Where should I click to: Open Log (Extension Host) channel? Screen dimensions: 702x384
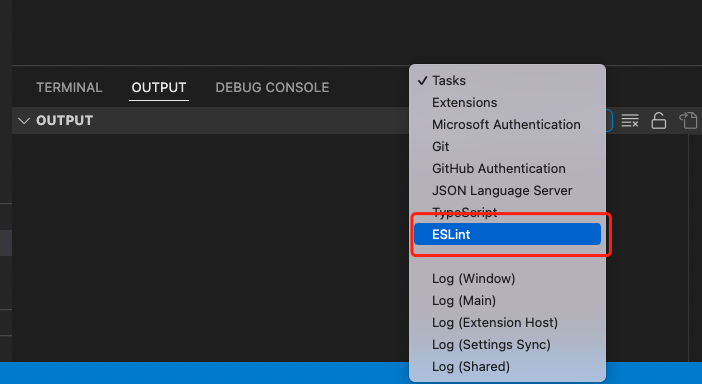pos(507,322)
